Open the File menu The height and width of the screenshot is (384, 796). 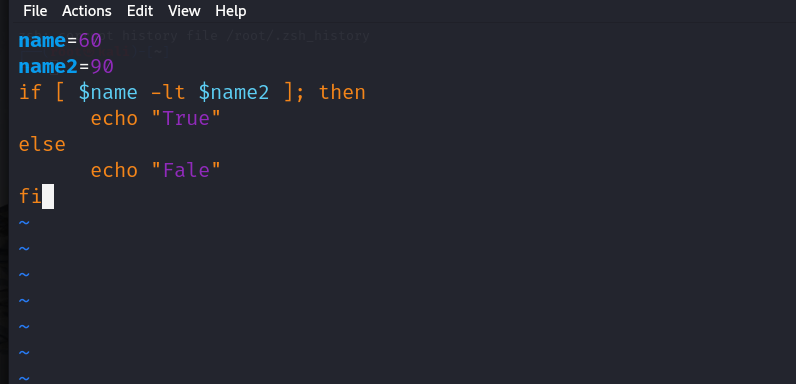[35, 11]
